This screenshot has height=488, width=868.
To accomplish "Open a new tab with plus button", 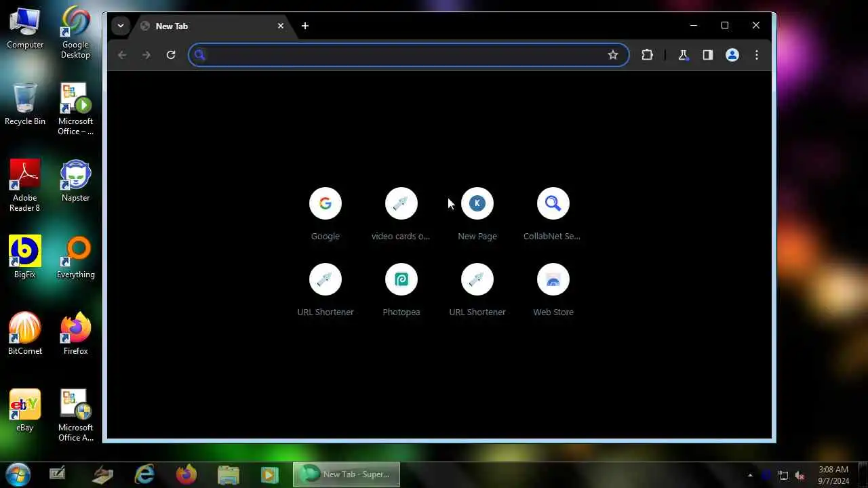I will pos(305,26).
